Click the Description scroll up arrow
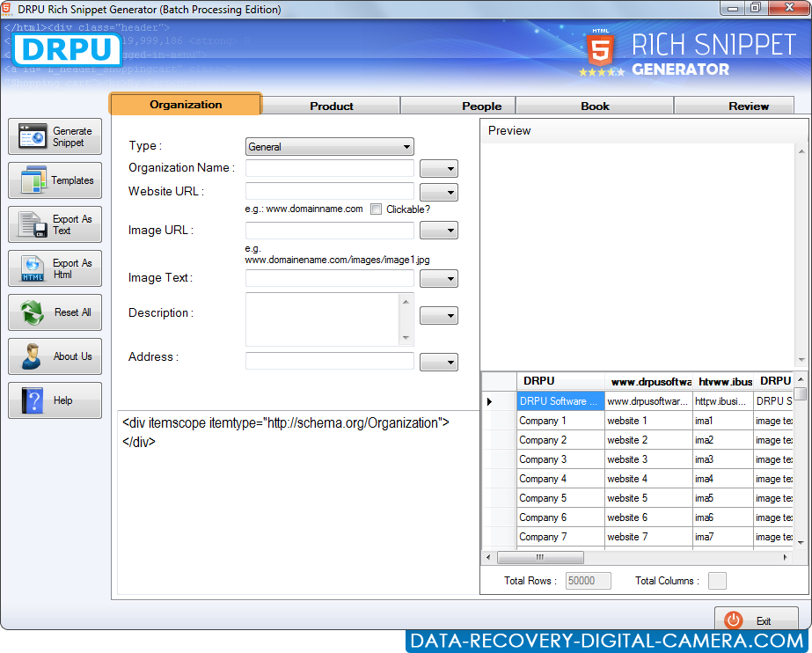 pyautogui.click(x=406, y=301)
